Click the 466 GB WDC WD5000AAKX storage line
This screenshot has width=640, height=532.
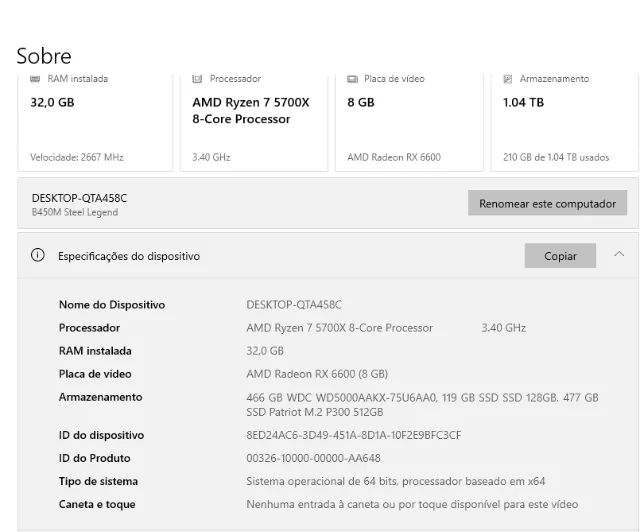coord(422,398)
